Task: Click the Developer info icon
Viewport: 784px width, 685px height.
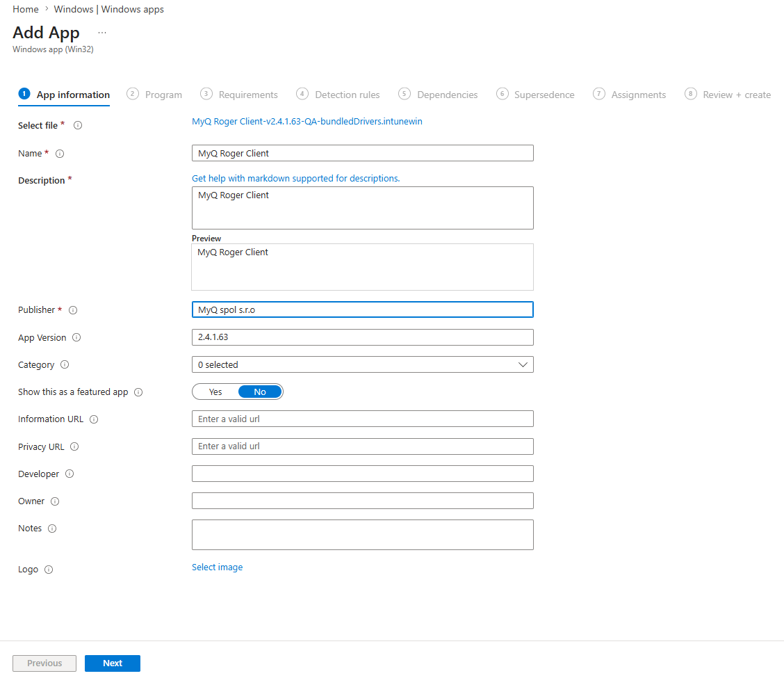Action: tap(70, 474)
